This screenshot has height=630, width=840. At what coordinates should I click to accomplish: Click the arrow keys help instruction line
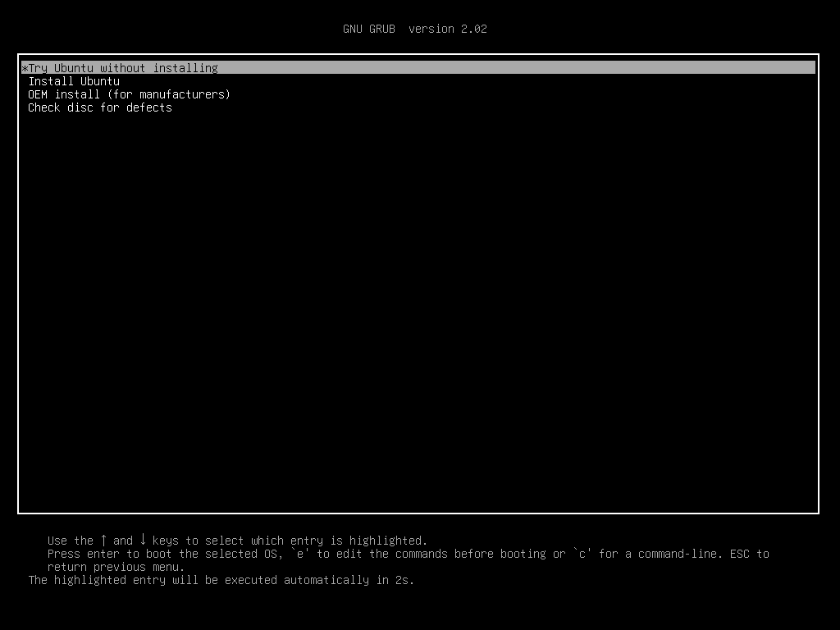(236, 541)
